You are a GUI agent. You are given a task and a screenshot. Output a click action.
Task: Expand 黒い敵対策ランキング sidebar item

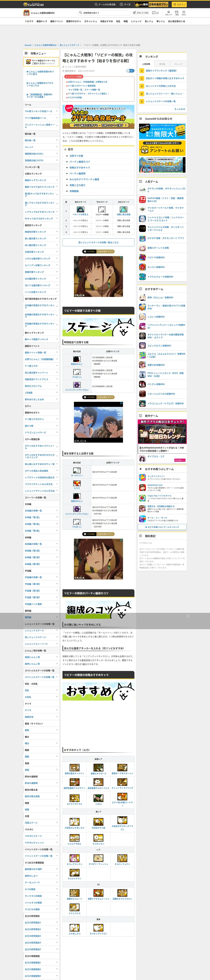click(x=41, y=238)
